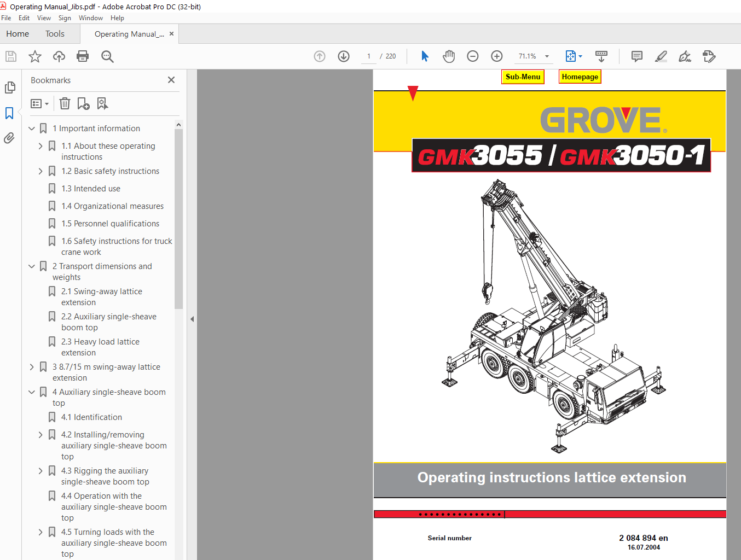Go to previous page arrow
The image size is (741, 560).
[x=320, y=56]
